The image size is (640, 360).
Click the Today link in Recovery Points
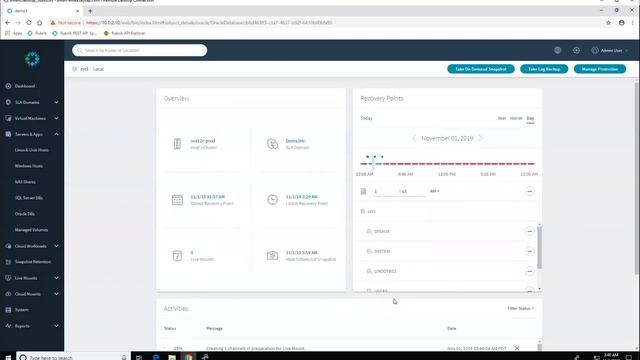367,118
